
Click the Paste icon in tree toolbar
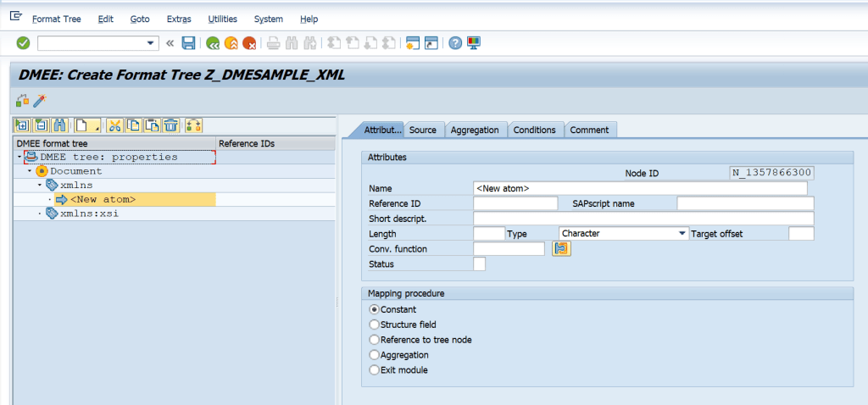point(151,125)
